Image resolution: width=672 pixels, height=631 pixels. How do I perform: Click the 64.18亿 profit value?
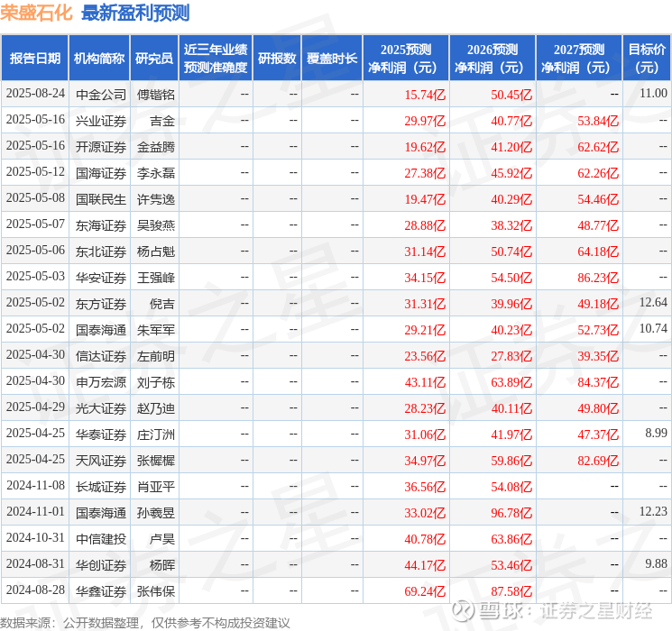click(x=598, y=251)
